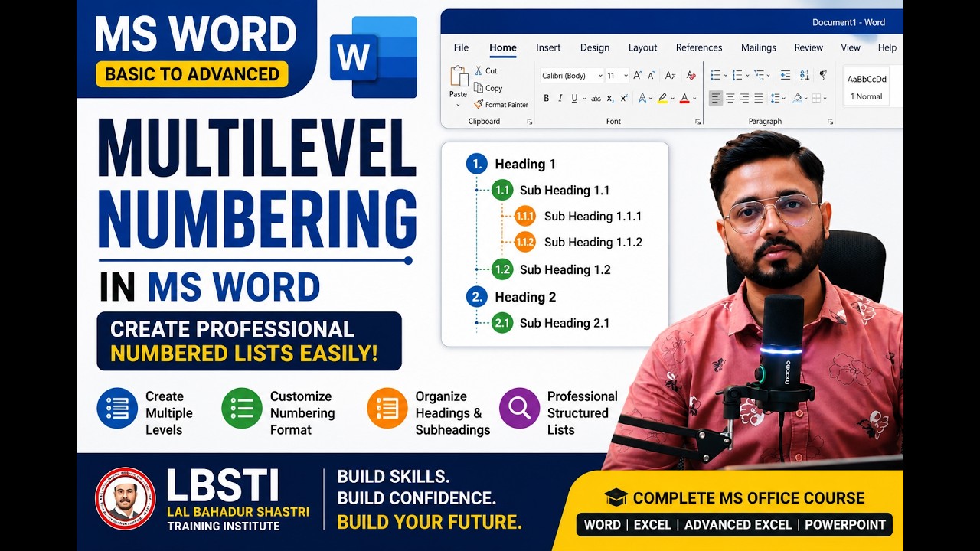Toggle Underline formatting
This screenshot has height=551, width=980.
point(573,98)
